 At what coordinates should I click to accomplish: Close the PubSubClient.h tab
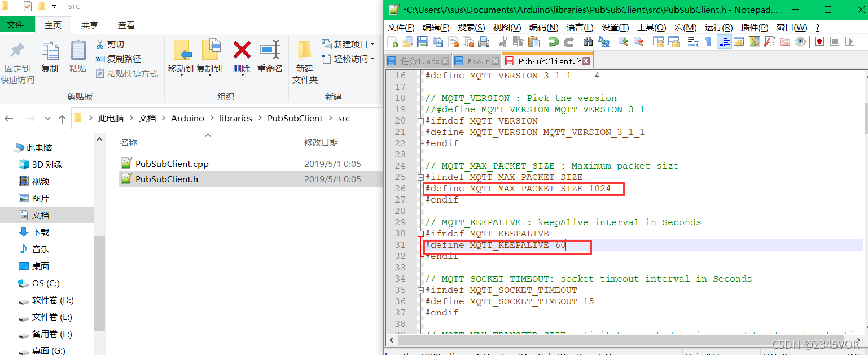coord(586,61)
